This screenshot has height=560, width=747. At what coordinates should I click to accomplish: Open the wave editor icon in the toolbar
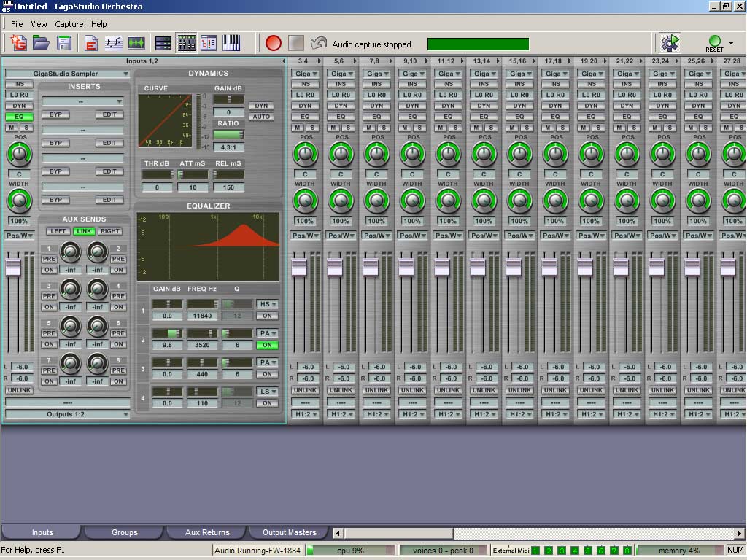[x=136, y=42]
